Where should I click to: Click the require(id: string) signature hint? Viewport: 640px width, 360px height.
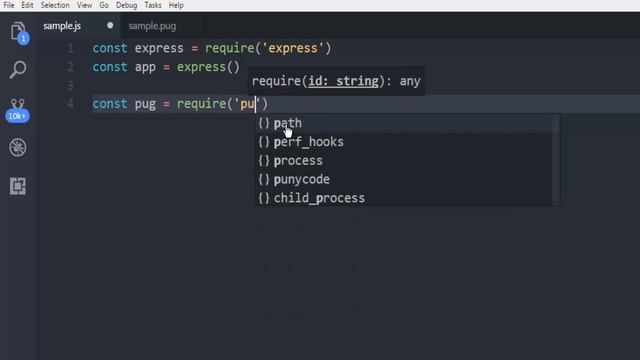[x=336, y=81]
